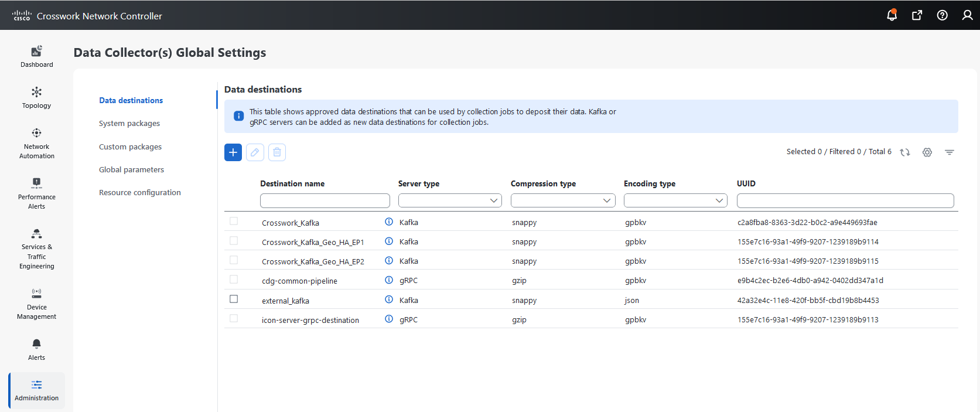Open Alerts in the sidebar

coord(36,349)
